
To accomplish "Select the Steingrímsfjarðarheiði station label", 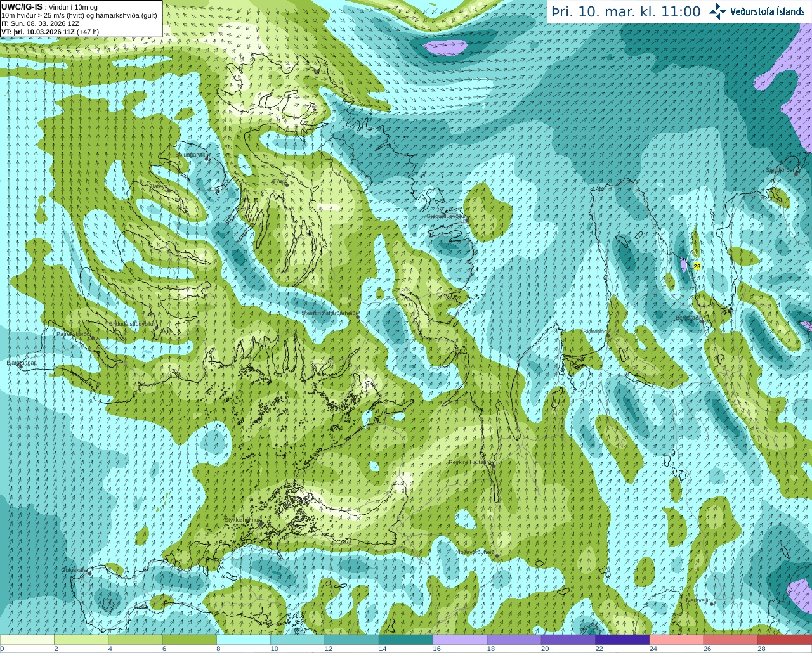I will pyautogui.click(x=330, y=313).
